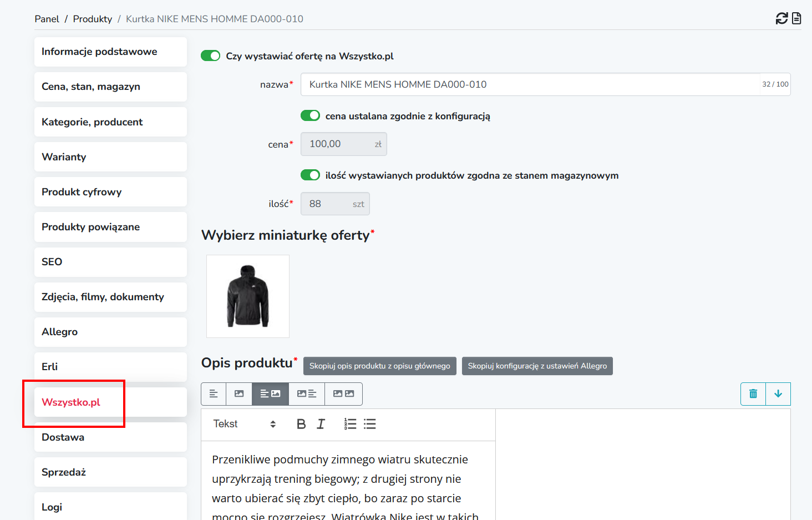Move section down with arrow icon
This screenshot has width=812, height=520.
pos(778,394)
